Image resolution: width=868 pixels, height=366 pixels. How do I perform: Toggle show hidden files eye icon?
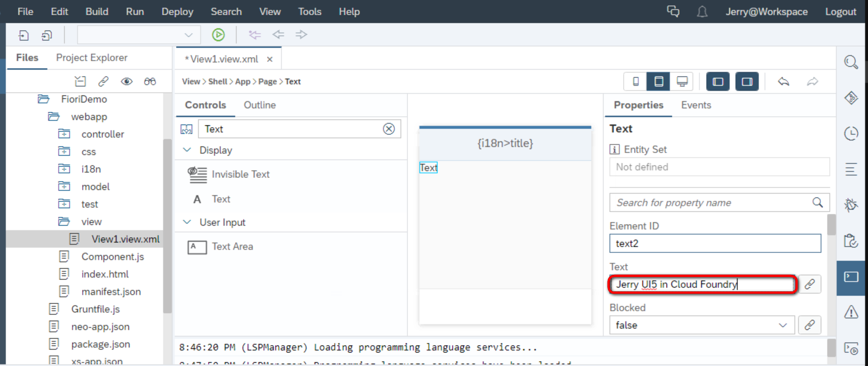pyautogui.click(x=127, y=81)
